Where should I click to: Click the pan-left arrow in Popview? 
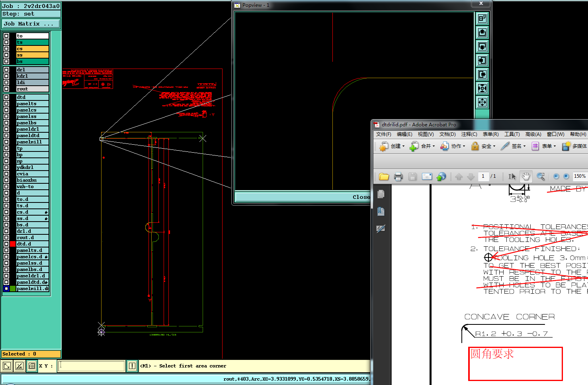482,61
